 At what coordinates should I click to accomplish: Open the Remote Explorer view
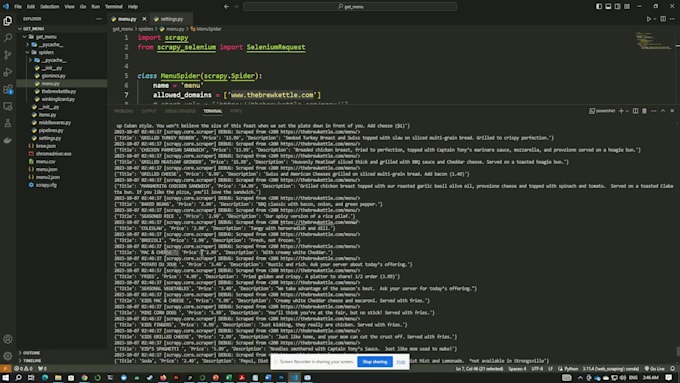tap(7, 106)
